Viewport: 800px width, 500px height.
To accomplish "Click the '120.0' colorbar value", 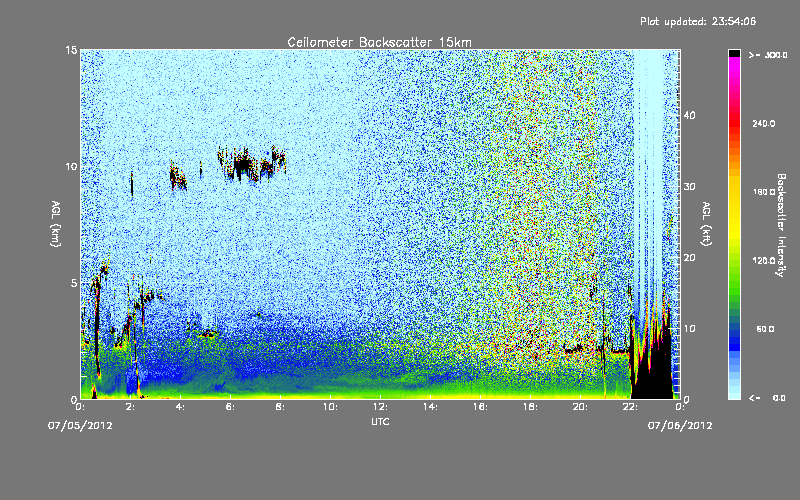I will (x=764, y=261).
